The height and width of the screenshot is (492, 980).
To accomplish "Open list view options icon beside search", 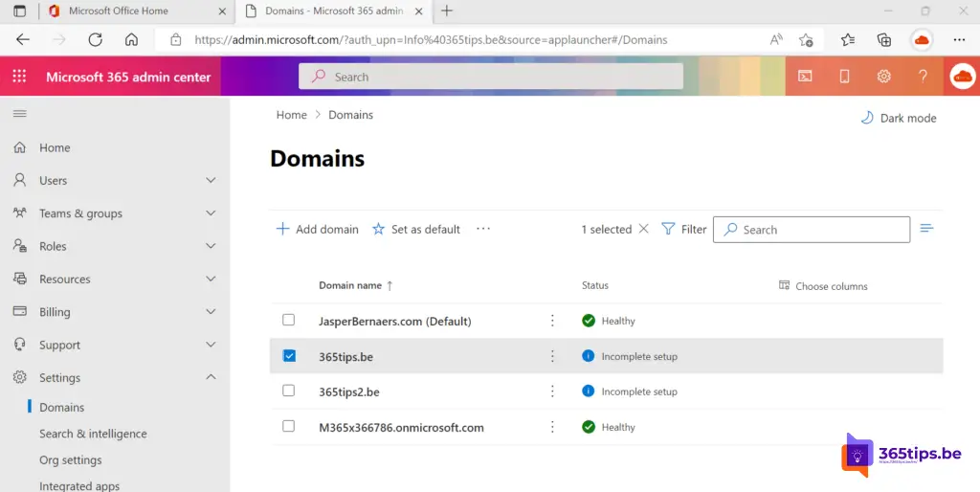I will 926,229.
